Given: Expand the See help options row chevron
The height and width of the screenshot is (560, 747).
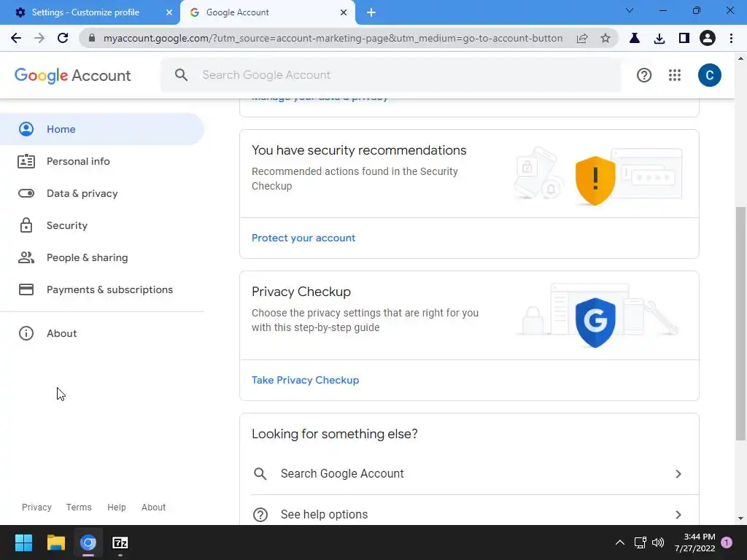Looking at the screenshot, I should coord(678,515).
